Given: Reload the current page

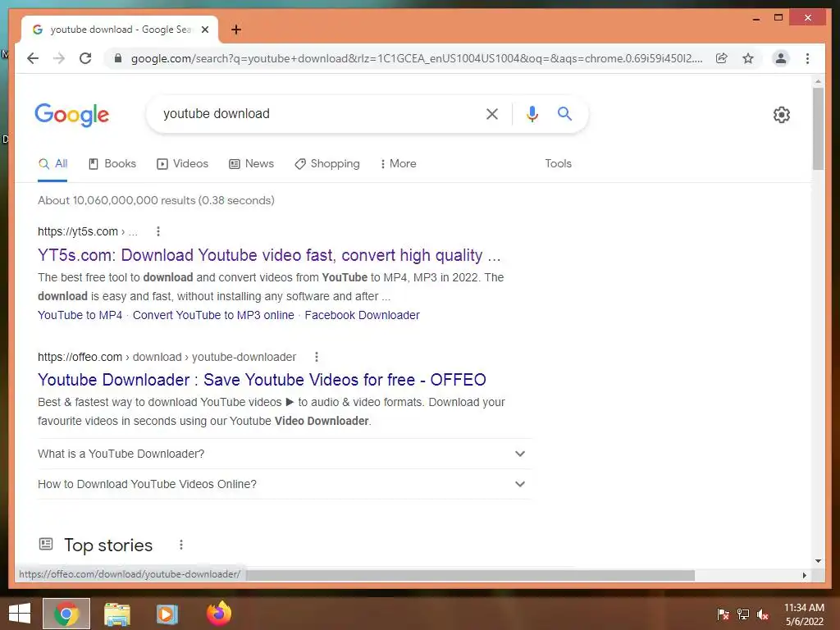Looking at the screenshot, I should click(85, 58).
